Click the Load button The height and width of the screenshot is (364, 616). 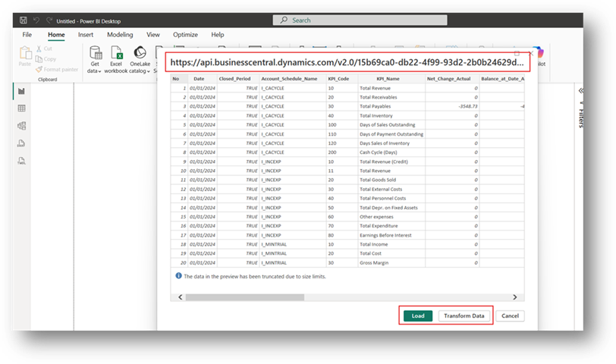tap(417, 315)
